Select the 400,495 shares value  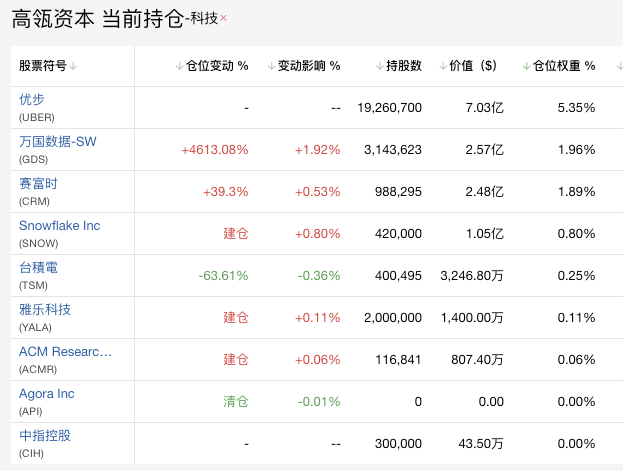(398, 276)
